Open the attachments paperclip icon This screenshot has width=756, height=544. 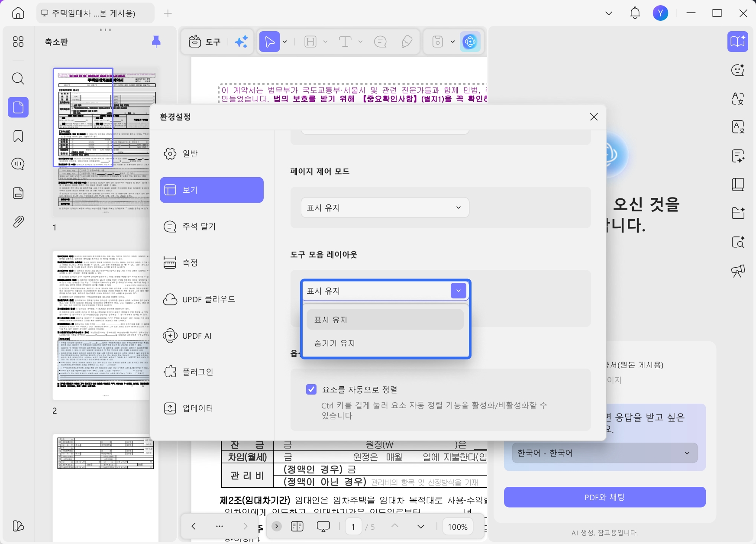(x=18, y=222)
